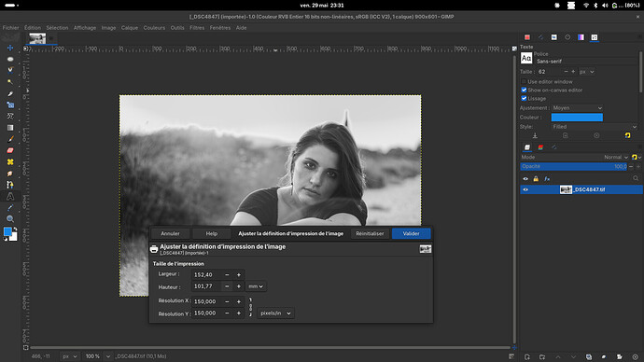Uncheck Show on-canvas editor

[525, 90]
